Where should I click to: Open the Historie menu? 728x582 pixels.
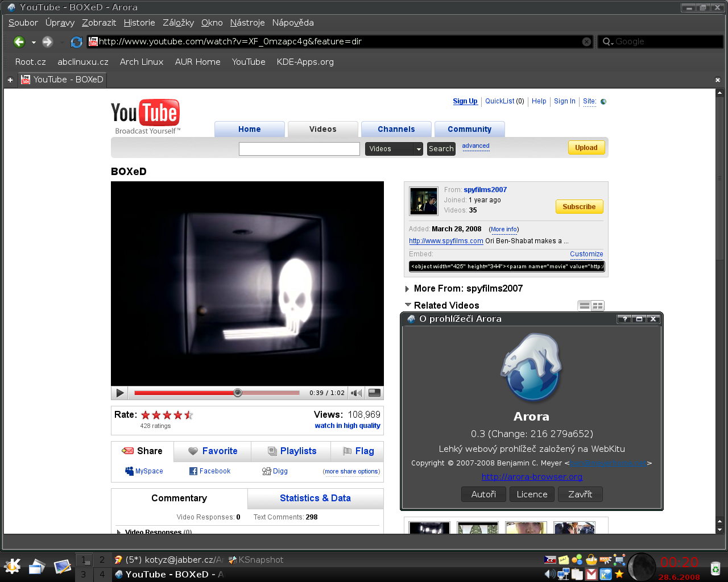point(139,23)
